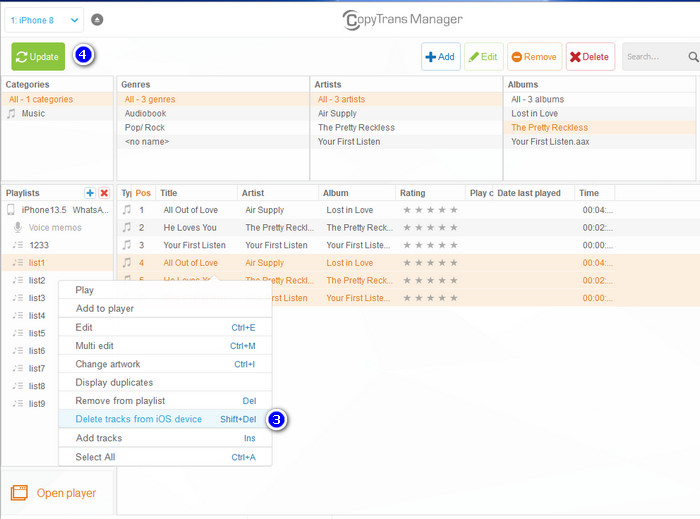Image resolution: width=700 pixels, height=519 pixels.
Task: Select The Pretty Reckless in Artists list
Action: pos(406,127)
